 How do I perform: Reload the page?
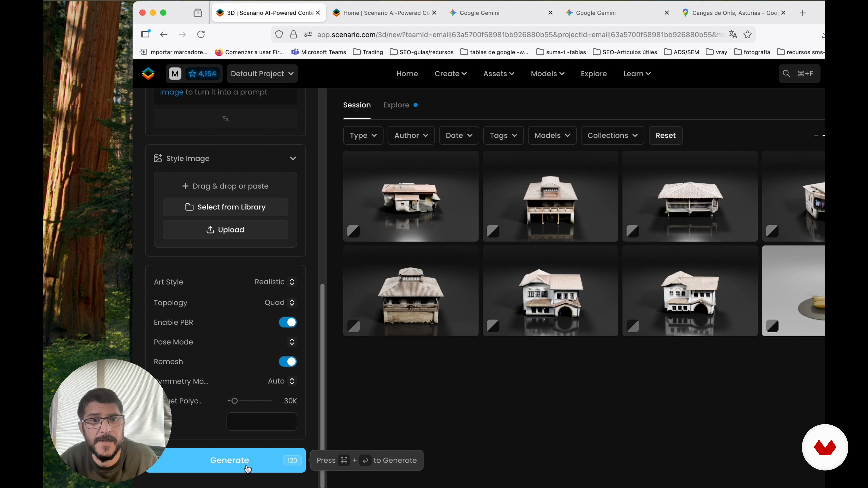pyautogui.click(x=201, y=34)
